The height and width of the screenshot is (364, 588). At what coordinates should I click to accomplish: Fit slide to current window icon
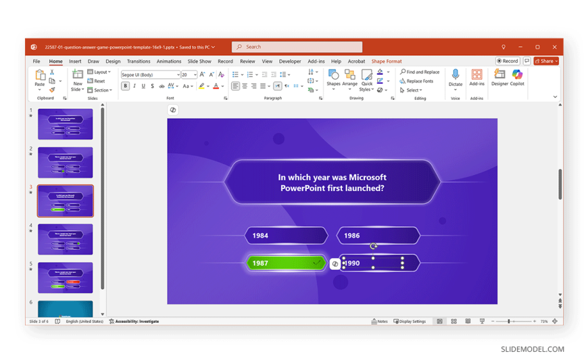[x=555, y=321]
